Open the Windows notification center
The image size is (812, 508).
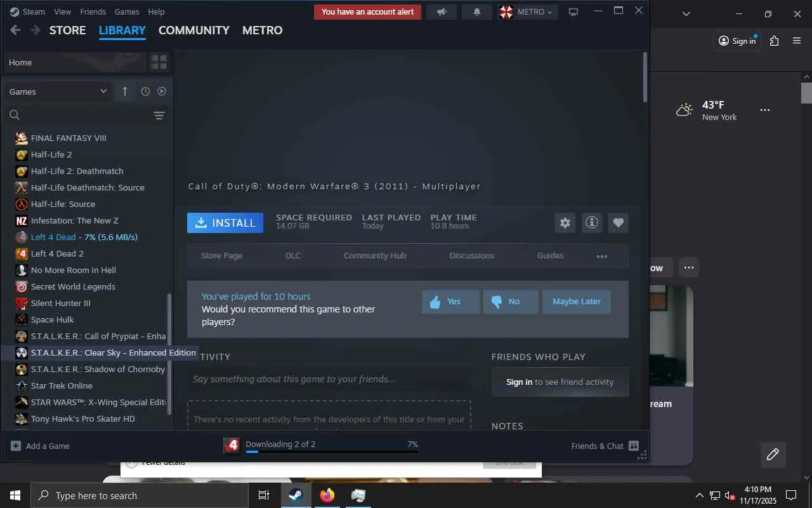coord(791,495)
